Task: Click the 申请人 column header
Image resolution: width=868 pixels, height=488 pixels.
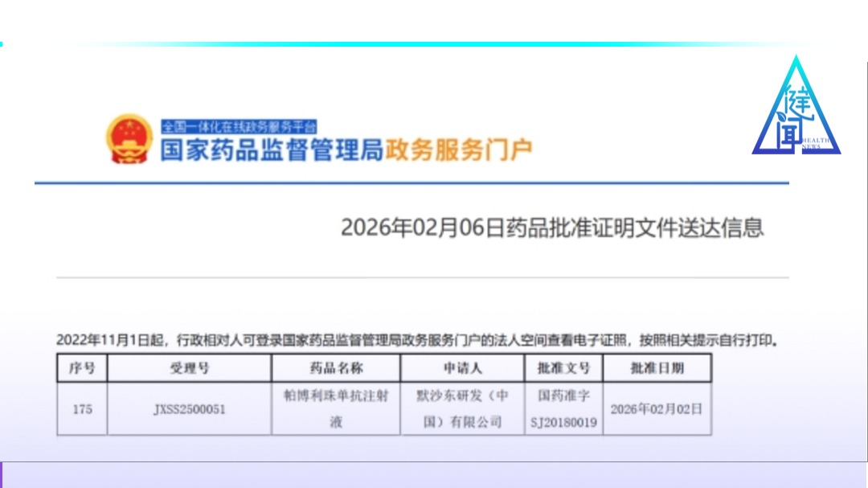Action: tap(463, 368)
